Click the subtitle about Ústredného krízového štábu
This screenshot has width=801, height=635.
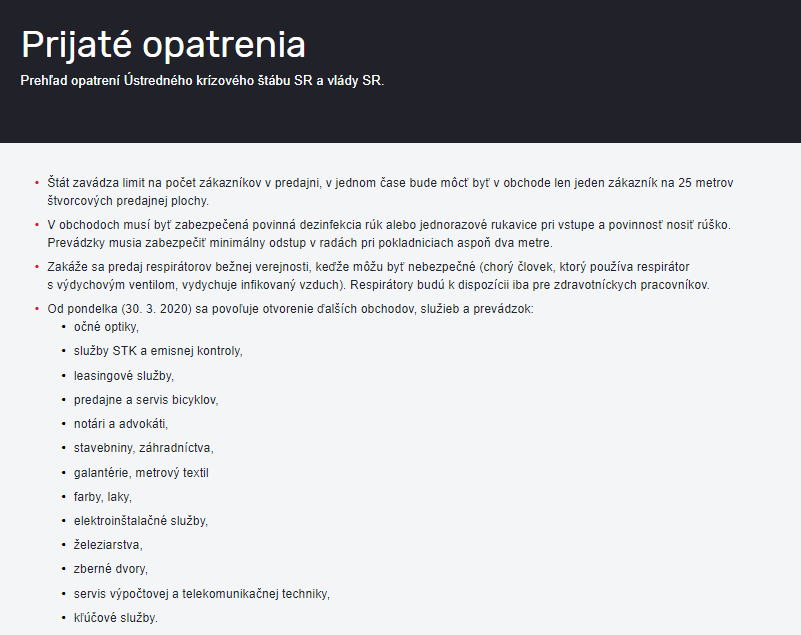click(202, 81)
